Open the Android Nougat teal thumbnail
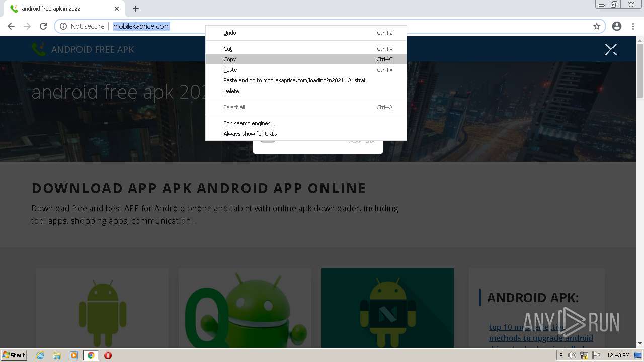 coord(387,308)
